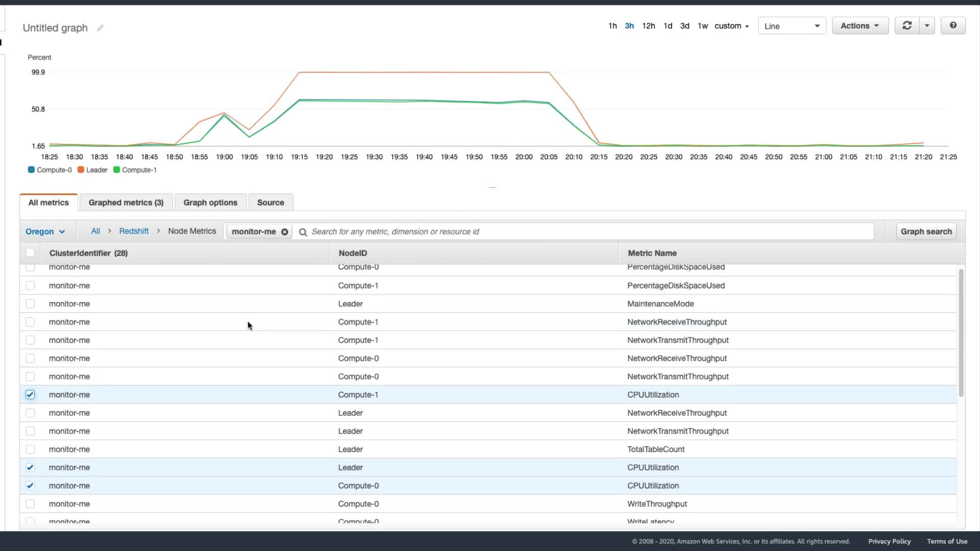
Task: Expand the Actions dropdown menu
Action: click(860, 26)
